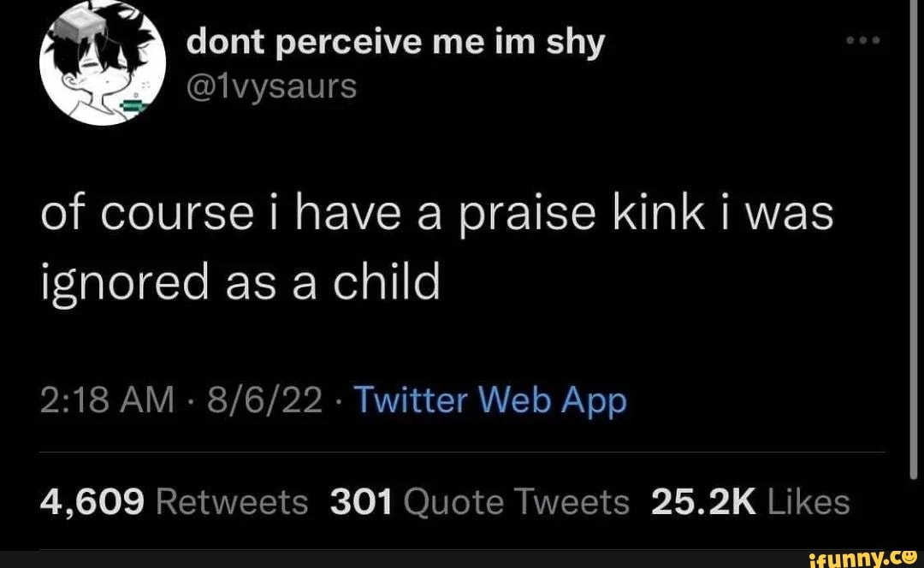
Task: Click the smiley face in ifunny logo
Action: (x=909, y=555)
